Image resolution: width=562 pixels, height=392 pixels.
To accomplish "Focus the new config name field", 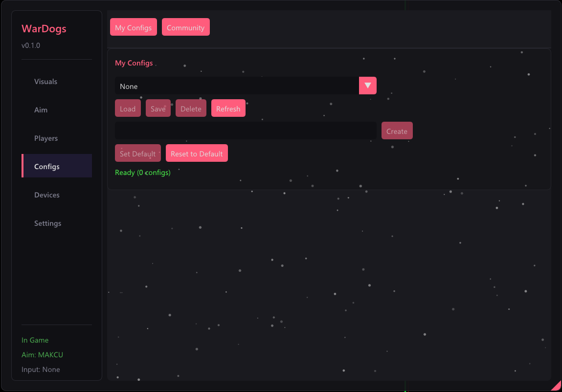I will (x=246, y=131).
